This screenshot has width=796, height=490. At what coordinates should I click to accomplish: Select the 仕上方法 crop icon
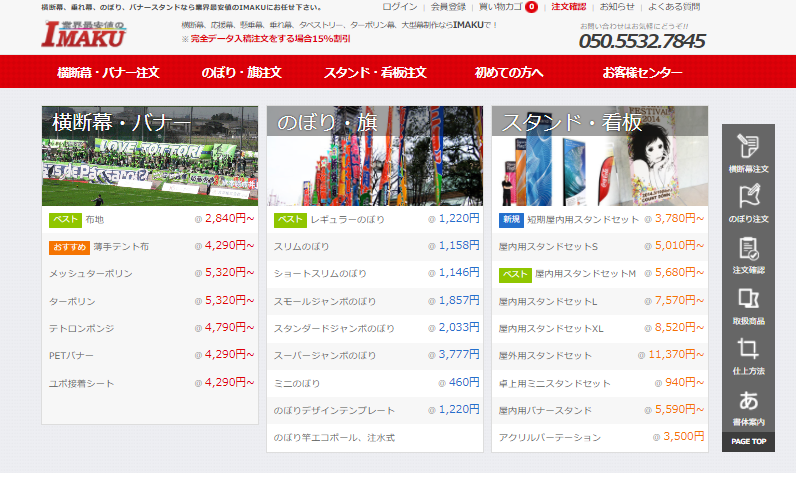(748, 355)
